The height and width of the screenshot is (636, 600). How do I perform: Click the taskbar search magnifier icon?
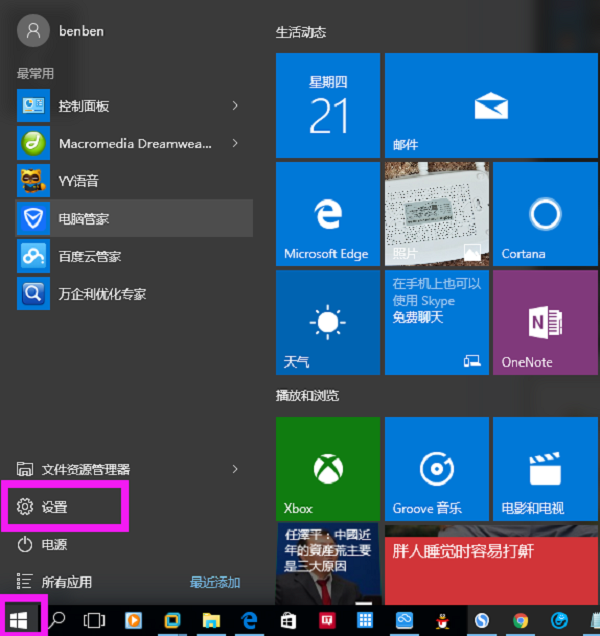coord(57,620)
